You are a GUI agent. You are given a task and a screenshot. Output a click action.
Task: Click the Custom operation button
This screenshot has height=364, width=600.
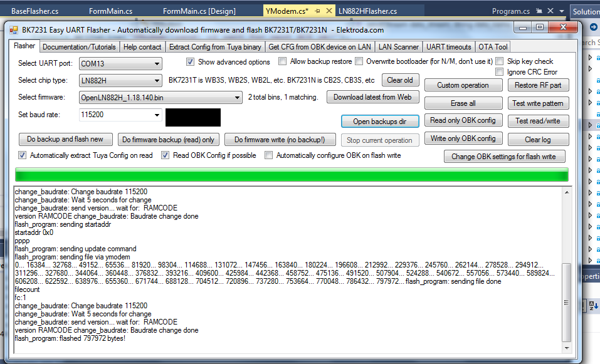point(463,85)
